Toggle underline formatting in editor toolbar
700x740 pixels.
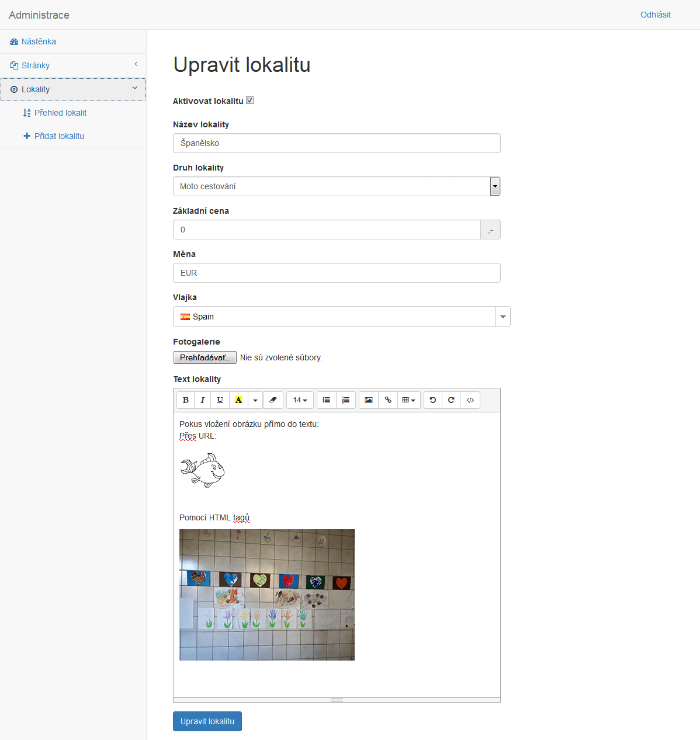tap(220, 400)
